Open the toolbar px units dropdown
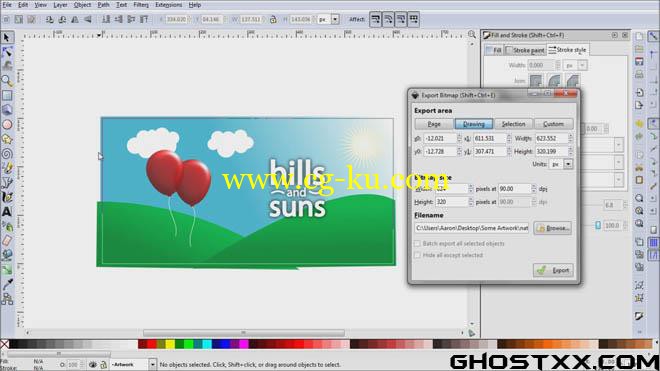Image resolution: width=660 pixels, height=371 pixels. (335, 19)
